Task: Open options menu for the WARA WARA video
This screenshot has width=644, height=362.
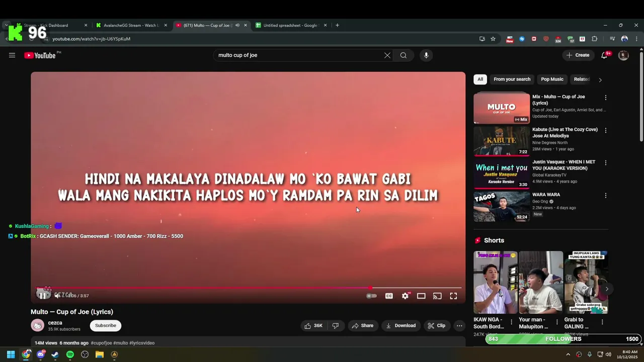Action: [x=605, y=196]
